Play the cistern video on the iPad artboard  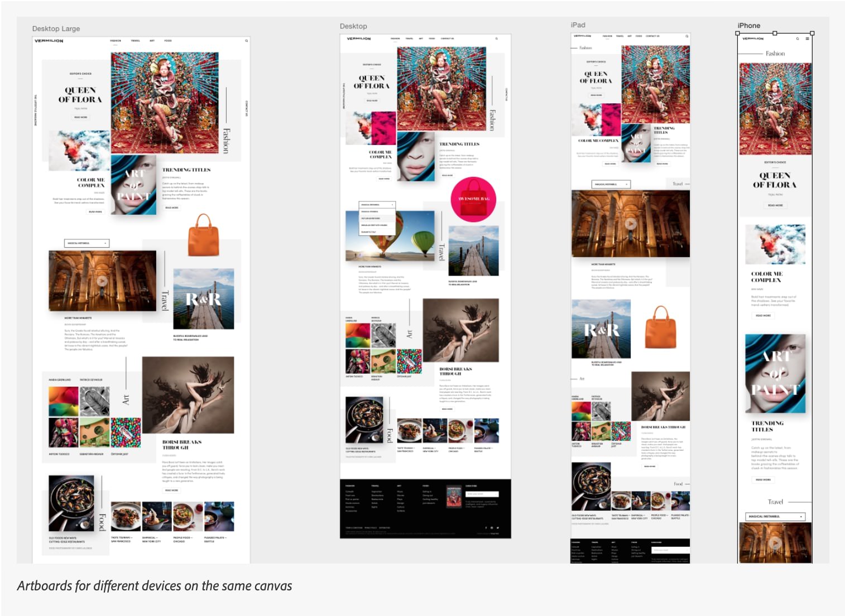click(630, 223)
